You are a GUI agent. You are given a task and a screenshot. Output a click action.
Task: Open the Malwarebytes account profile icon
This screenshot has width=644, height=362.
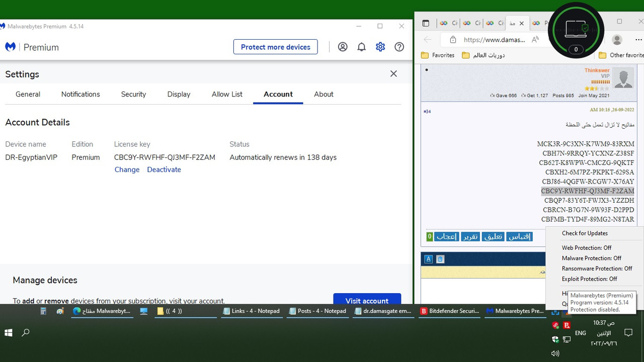[x=343, y=46]
